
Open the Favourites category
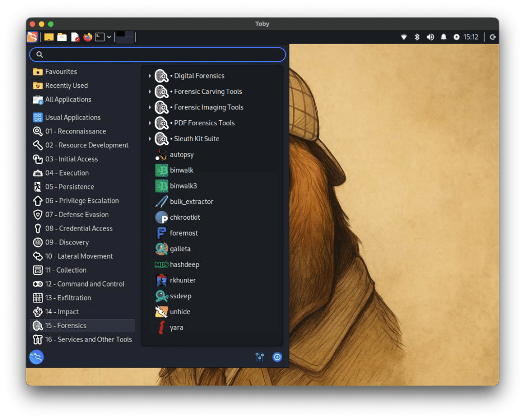[x=61, y=72]
